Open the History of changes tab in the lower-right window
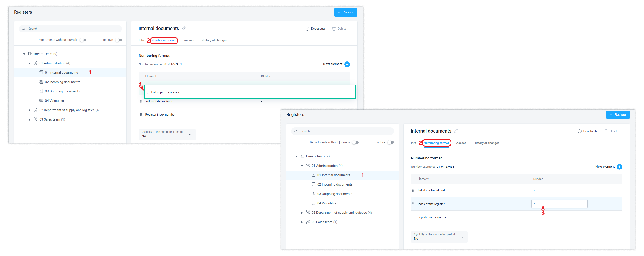The height and width of the screenshot is (256, 644). point(486,143)
